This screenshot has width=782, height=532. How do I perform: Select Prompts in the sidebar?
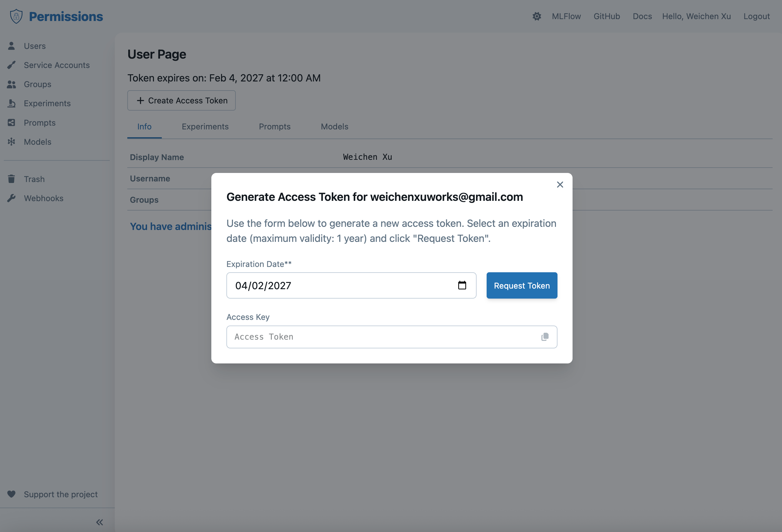(40, 123)
